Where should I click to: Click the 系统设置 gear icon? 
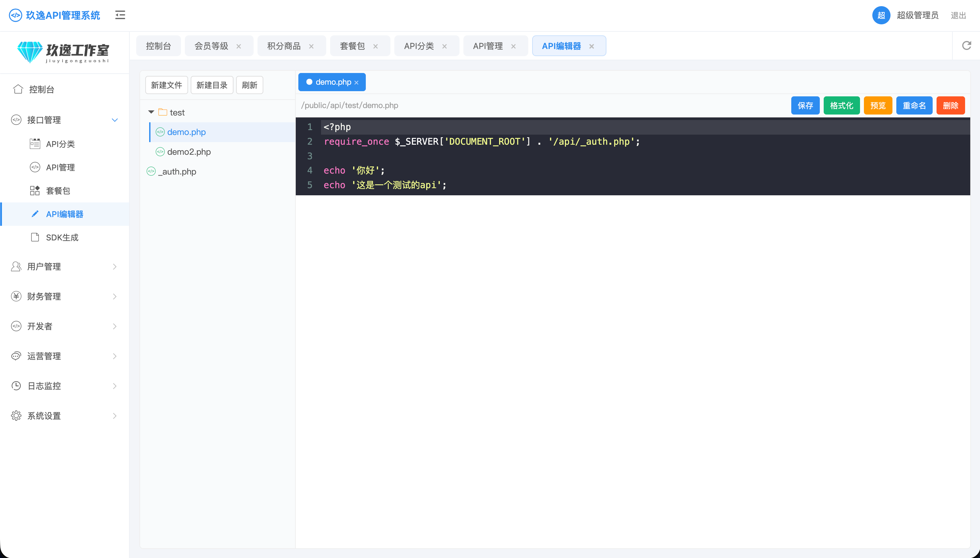(x=16, y=416)
